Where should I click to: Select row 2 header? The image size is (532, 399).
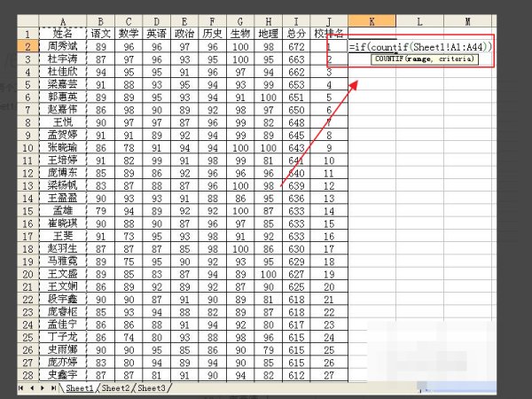point(27,46)
